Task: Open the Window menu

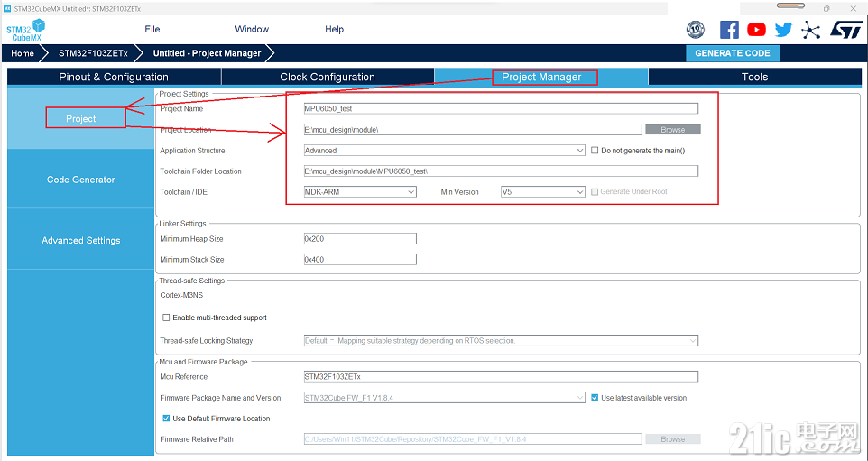Action: [252, 30]
